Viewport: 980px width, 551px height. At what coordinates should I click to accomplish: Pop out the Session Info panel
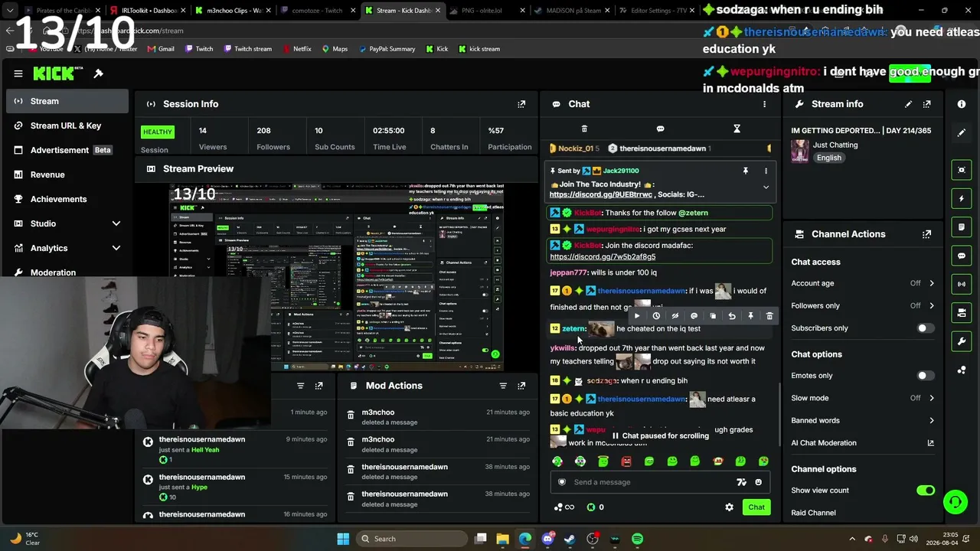[521, 104]
